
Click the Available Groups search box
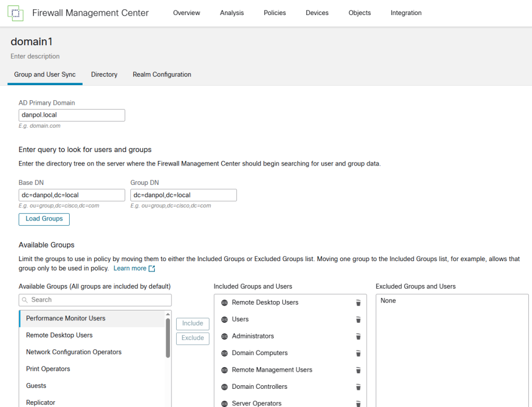(95, 300)
